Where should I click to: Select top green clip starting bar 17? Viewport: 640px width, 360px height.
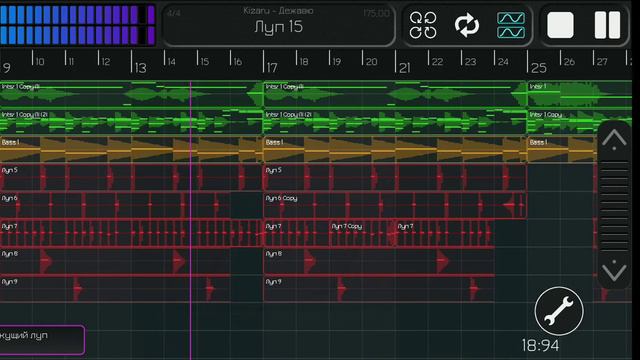(x=395, y=95)
